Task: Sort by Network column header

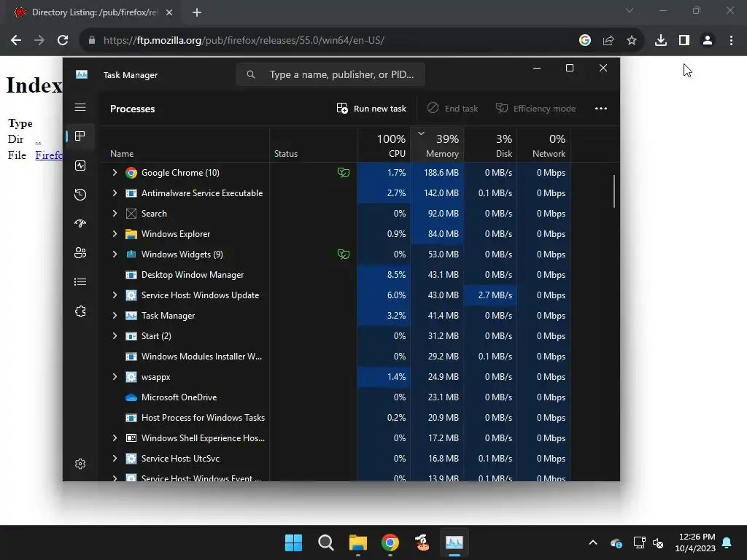Action: pyautogui.click(x=544, y=145)
